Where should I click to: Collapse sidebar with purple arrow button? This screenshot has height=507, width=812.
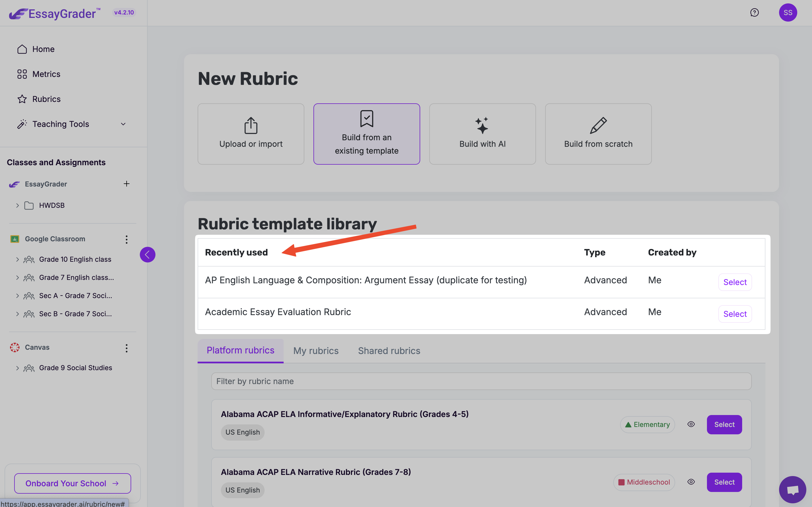(148, 255)
